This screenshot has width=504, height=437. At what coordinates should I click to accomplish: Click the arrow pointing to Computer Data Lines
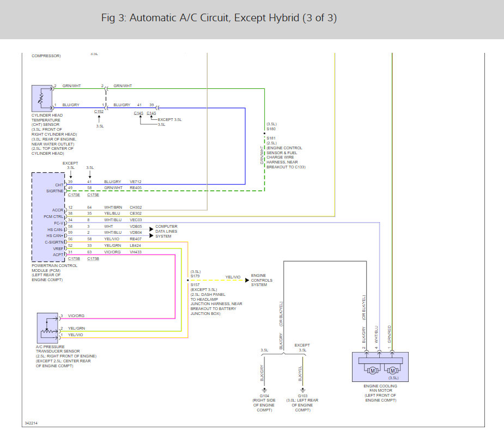(x=151, y=229)
